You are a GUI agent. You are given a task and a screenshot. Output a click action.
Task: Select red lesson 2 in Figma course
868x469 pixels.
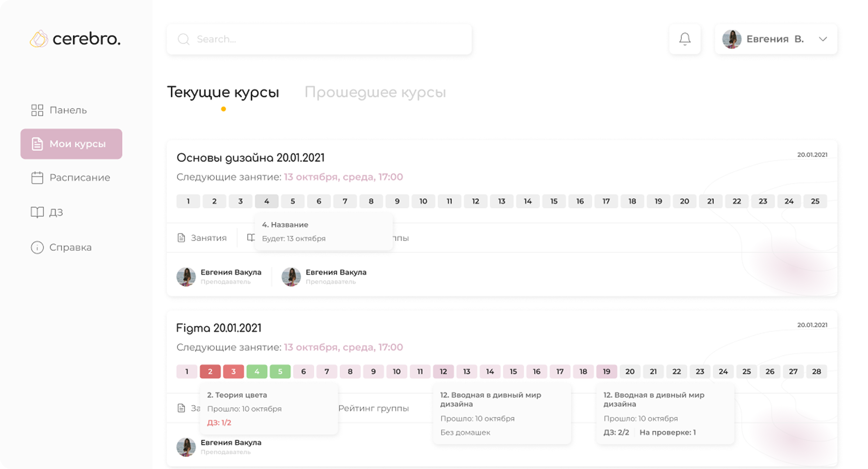tap(210, 372)
